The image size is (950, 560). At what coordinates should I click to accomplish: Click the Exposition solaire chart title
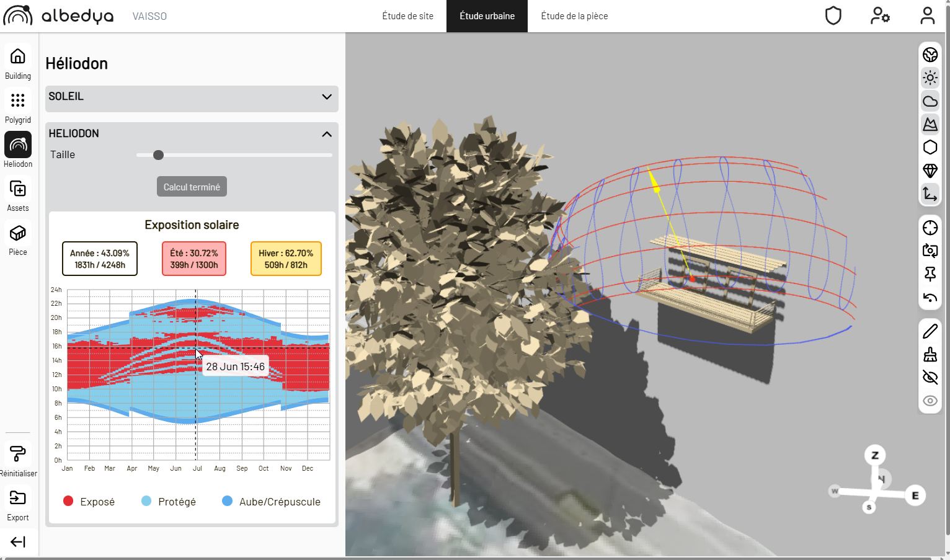point(192,224)
